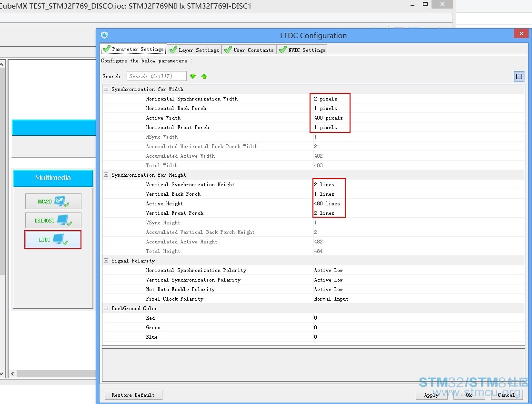Maximize the CubeMX main window
532x404 pixels.
425,4
